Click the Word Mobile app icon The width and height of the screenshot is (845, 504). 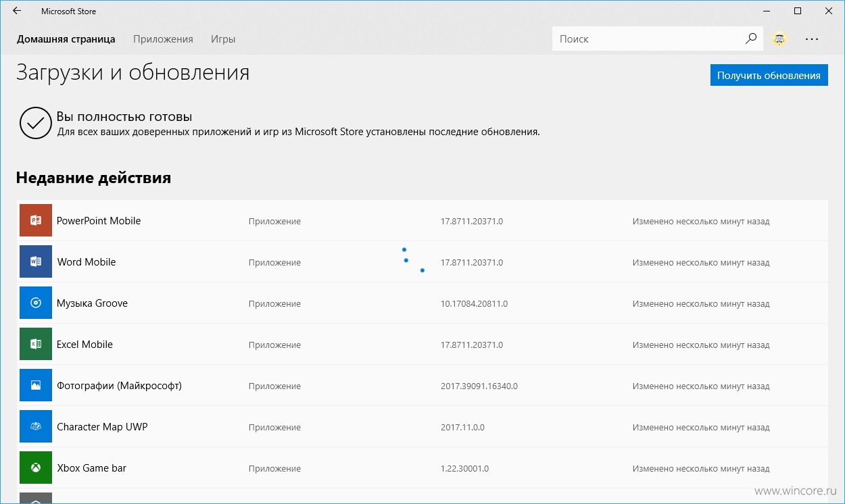(x=36, y=261)
